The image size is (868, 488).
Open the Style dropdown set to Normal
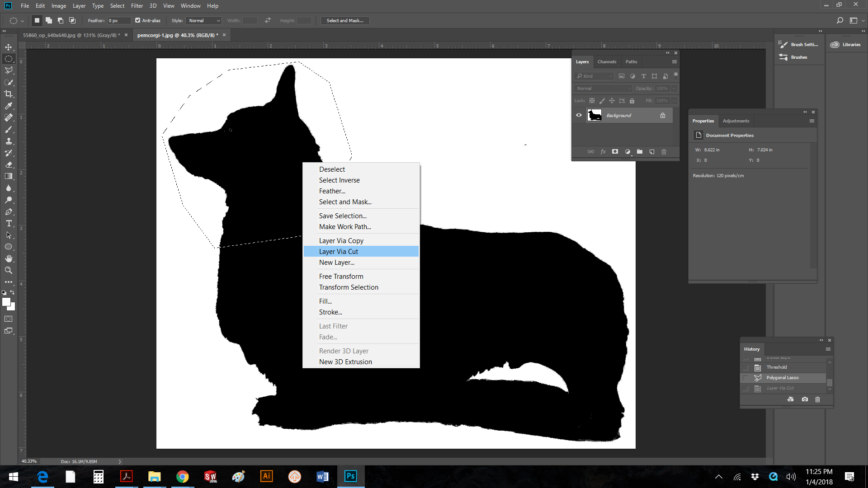tap(204, 20)
